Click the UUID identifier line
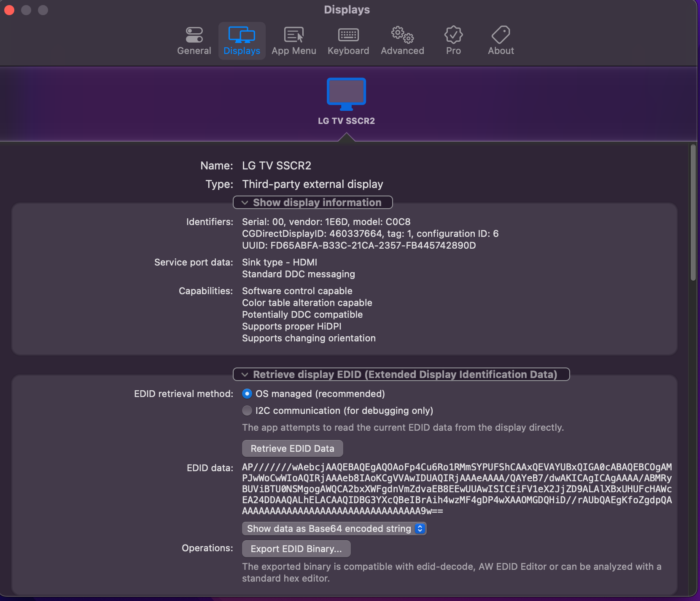 click(359, 245)
